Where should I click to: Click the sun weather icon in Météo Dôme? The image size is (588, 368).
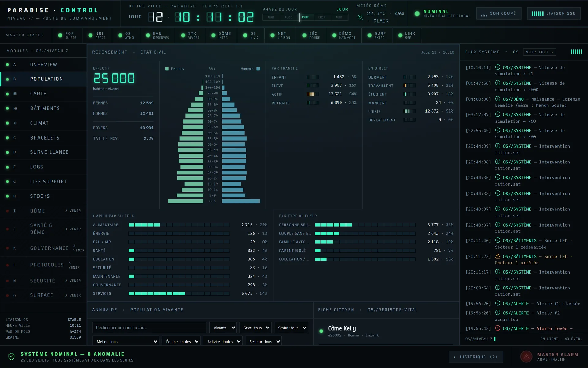360,17
